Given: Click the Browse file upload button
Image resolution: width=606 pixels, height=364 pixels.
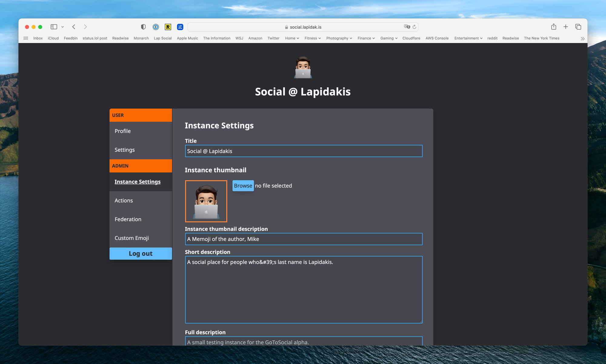Looking at the screenshot, I should 243,185.
